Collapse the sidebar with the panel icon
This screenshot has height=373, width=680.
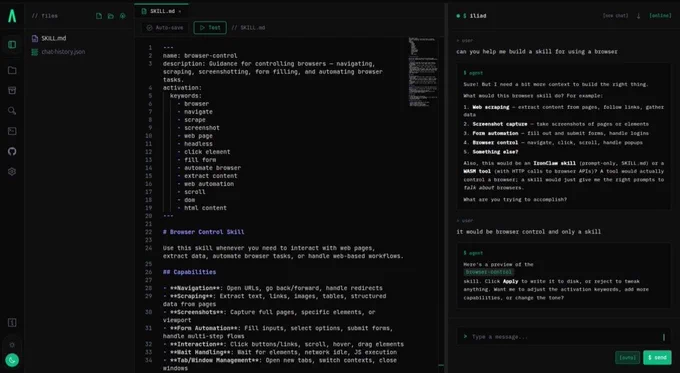coord(12,323)
